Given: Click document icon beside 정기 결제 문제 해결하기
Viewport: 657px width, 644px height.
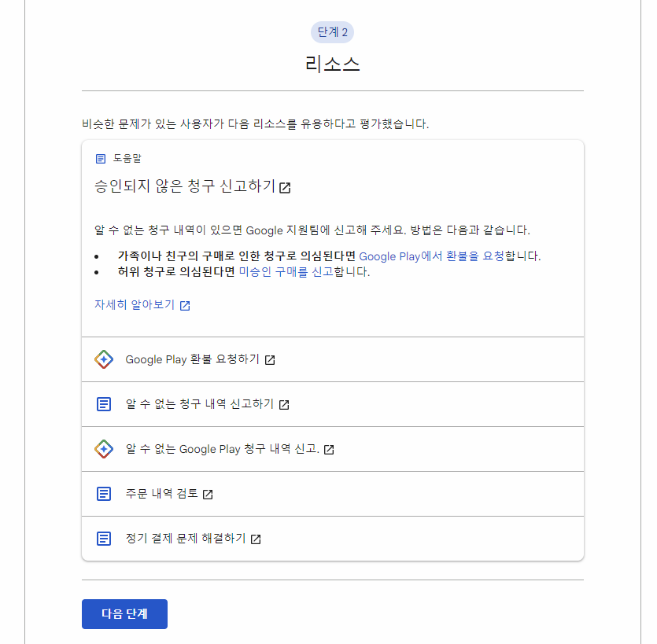Looking at the screenshot, I should coord(103,539).
